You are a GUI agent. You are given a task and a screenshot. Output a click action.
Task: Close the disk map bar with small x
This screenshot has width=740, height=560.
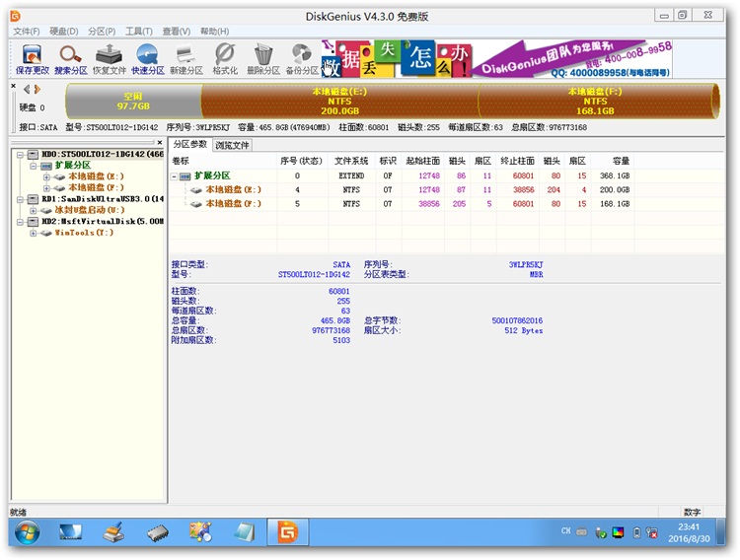click(x=13, y=86)
